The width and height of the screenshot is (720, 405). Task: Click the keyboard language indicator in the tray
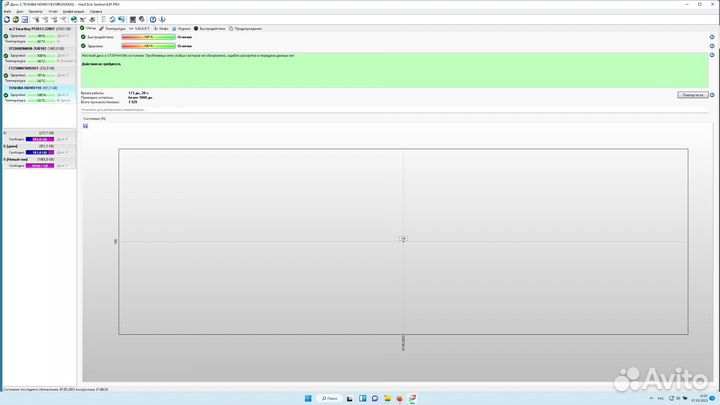(661, 398)
